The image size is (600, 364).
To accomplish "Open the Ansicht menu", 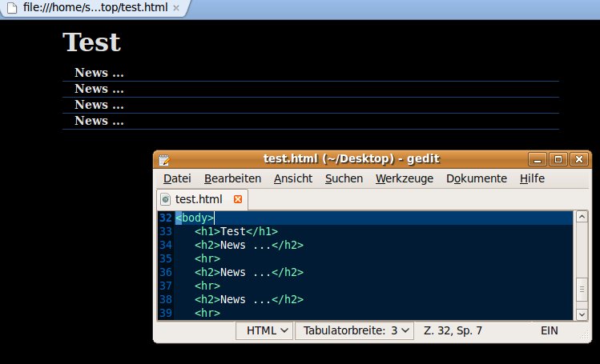I will (x=293, y=178).
